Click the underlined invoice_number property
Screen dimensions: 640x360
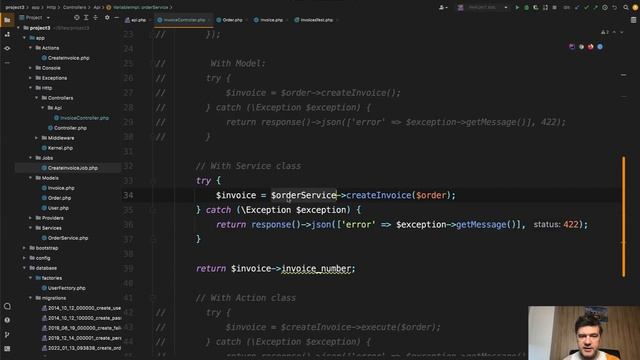pyautogui.click(x=316, y=269)
